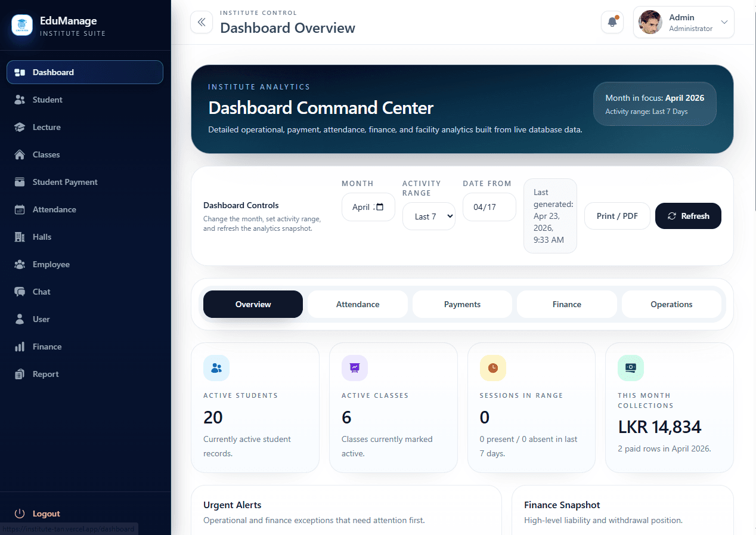
Task: Expand the Admin profile menu
Action: point(724,23)
